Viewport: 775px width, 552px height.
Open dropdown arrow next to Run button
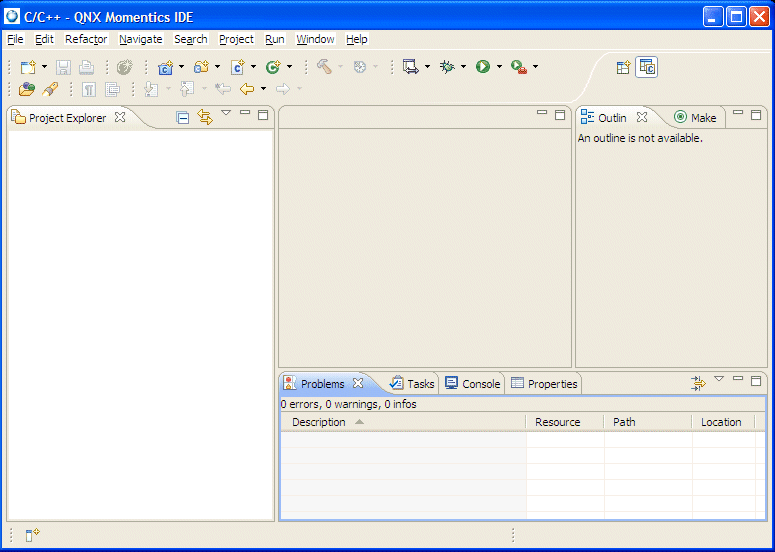[499, 67]
